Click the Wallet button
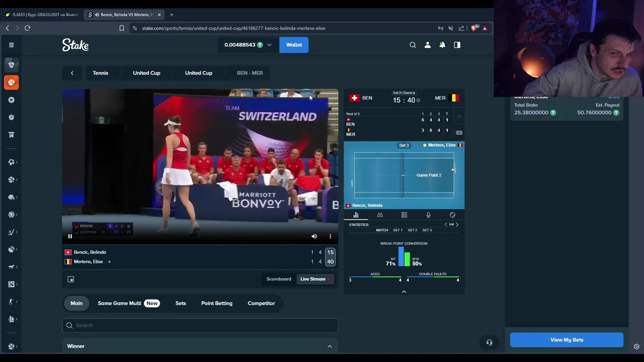The image size is (644, 362). (294, 45)
